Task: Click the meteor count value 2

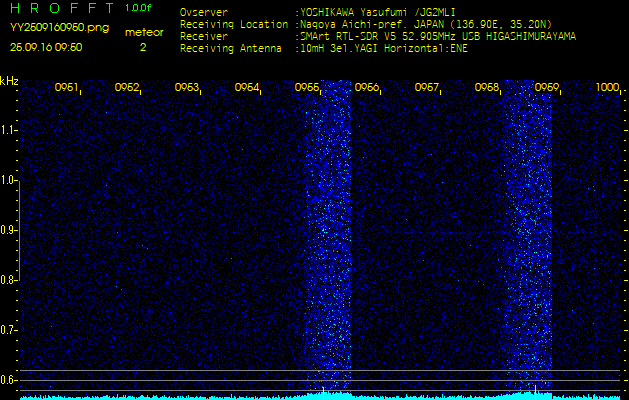Action: [x=143, y=47]
